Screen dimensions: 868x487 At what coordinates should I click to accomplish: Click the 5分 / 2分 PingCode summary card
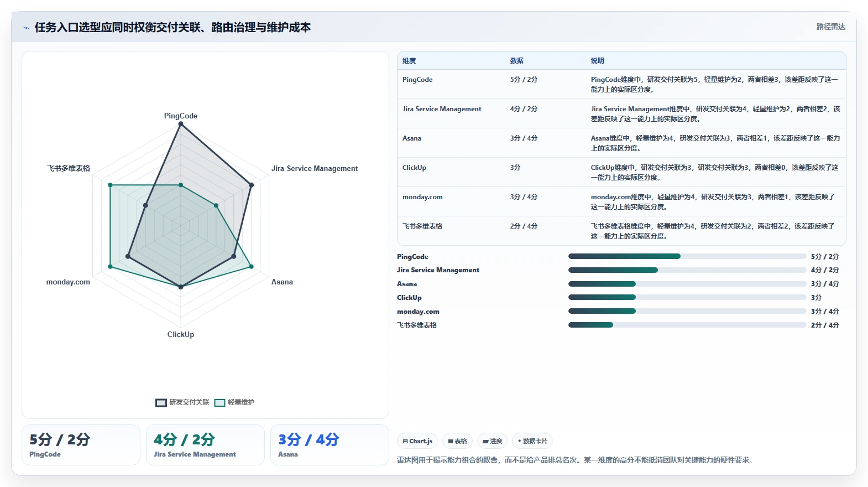coord(81,445)
